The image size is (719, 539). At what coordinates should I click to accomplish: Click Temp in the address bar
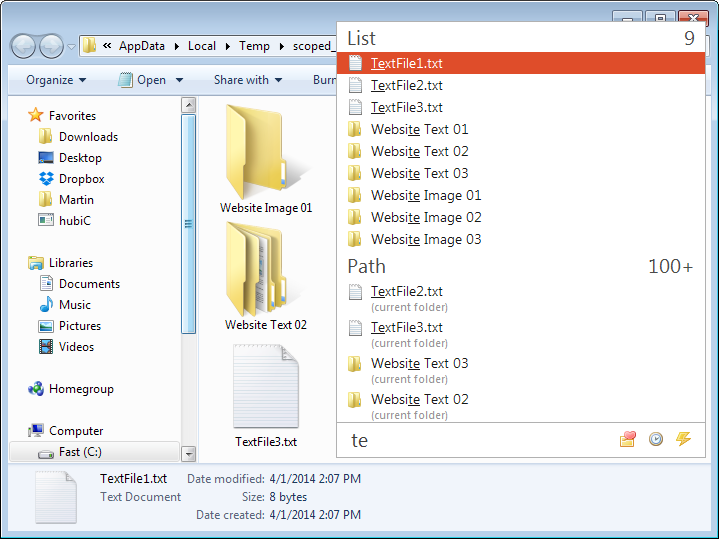pyautogui.click(x=254, y=46)
